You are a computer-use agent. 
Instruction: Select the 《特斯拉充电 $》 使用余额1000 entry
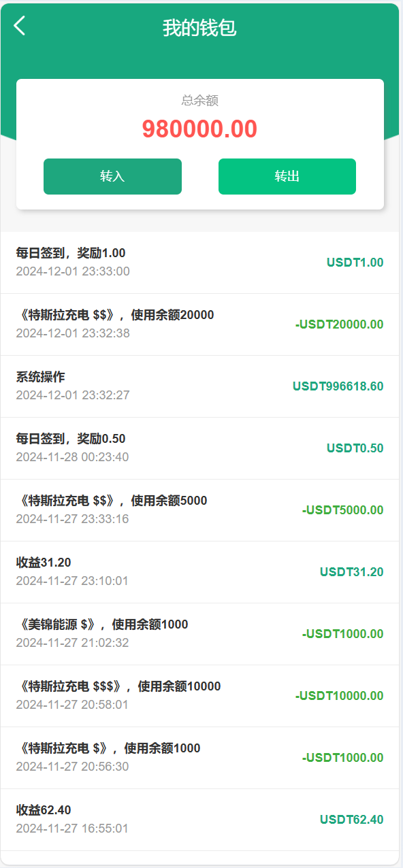(199, 758)
